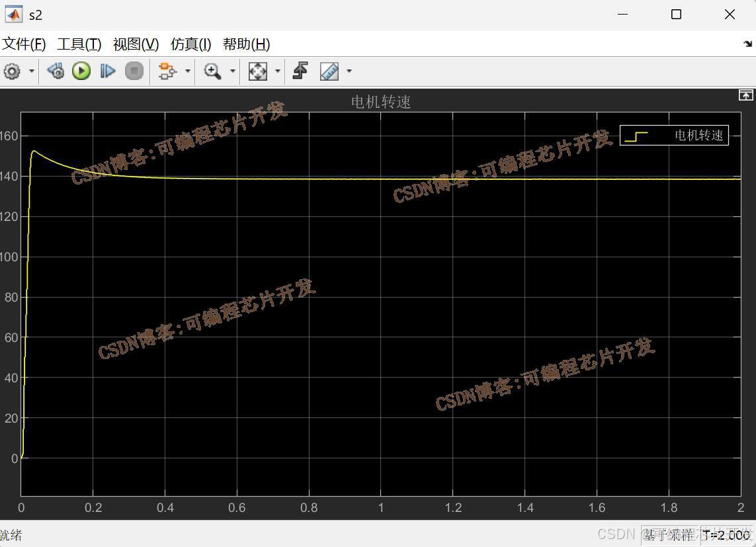Expand the configuration properties dropdown arrow
The width and height of the screenshot is (756, 547).
[x=32, y=71]
